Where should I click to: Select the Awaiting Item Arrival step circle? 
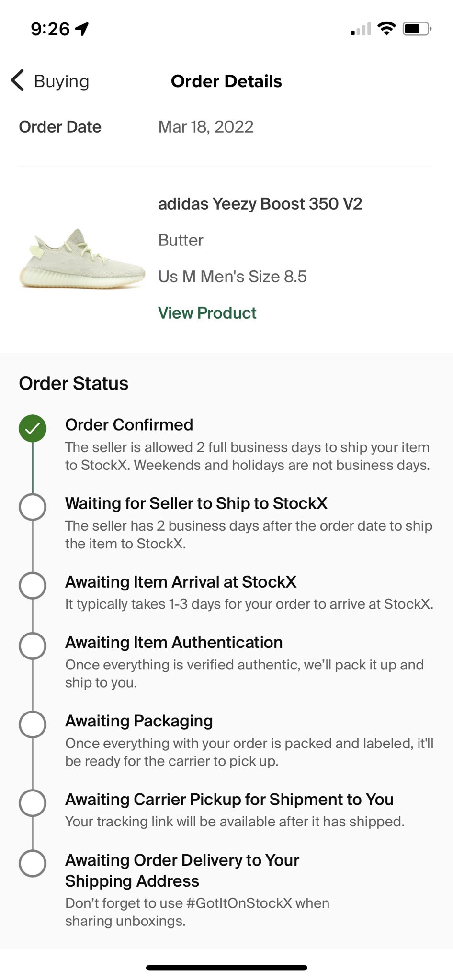[33, 585]
